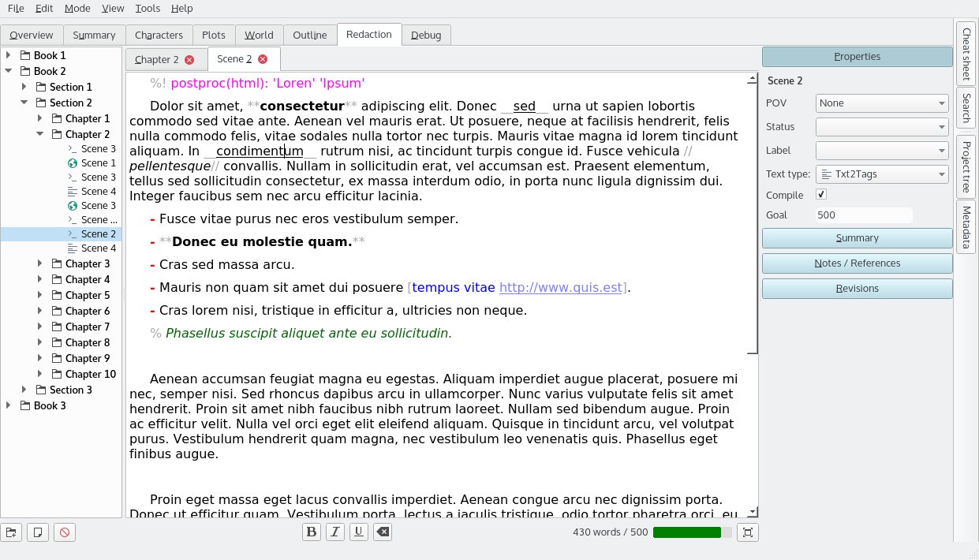Open the View menu
979x560 pixels.
coord(113,9)
